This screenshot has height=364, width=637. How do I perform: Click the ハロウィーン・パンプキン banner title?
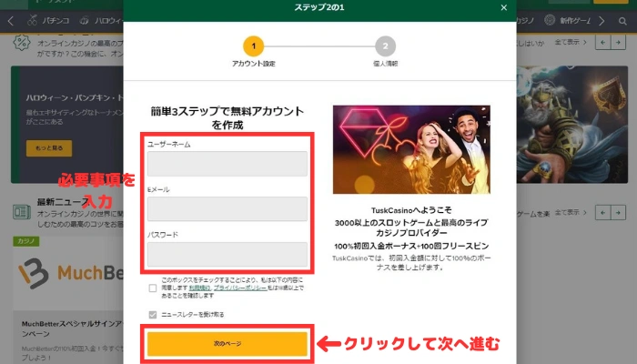[x=75, y=98]
